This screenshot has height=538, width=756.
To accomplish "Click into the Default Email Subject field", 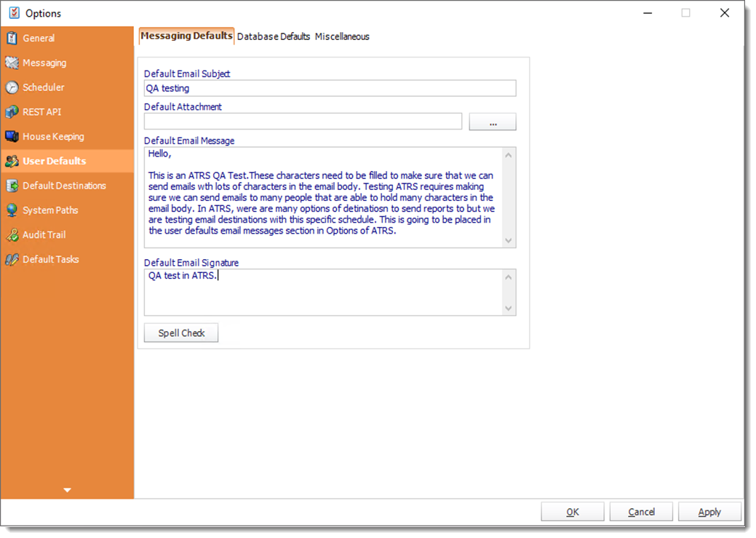I will 330,88.
